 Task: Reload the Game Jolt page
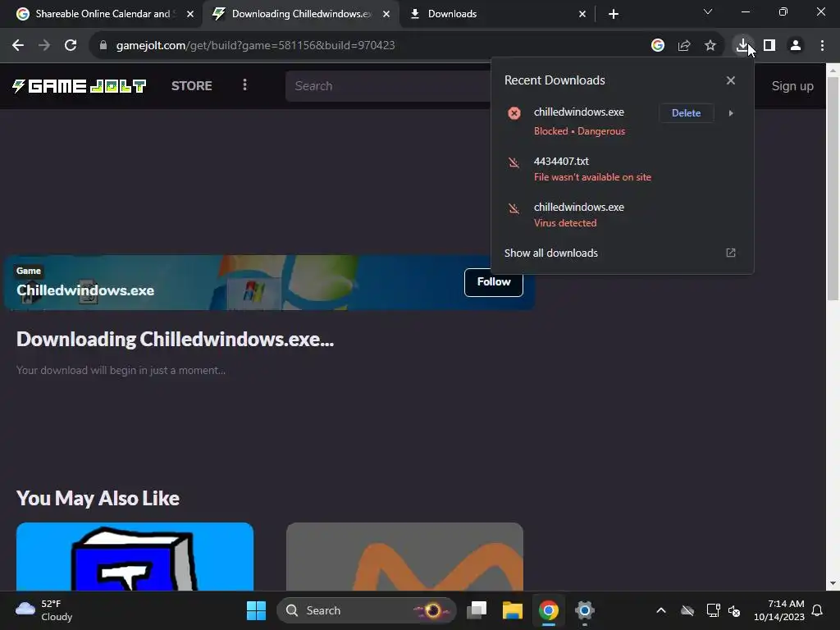(71, 46)
